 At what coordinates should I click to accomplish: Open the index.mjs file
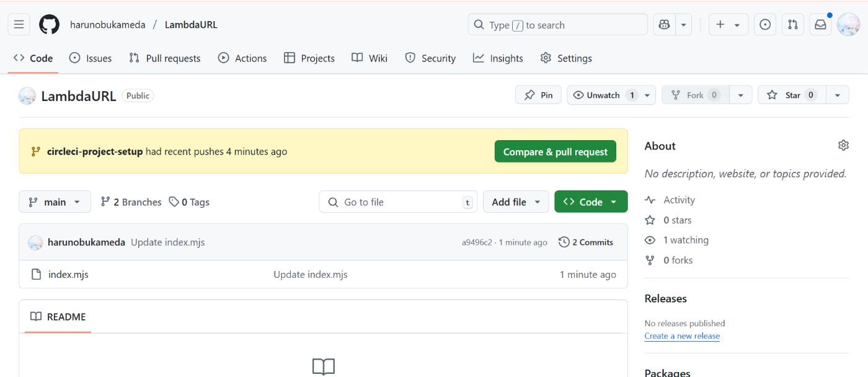click(69, 275)
